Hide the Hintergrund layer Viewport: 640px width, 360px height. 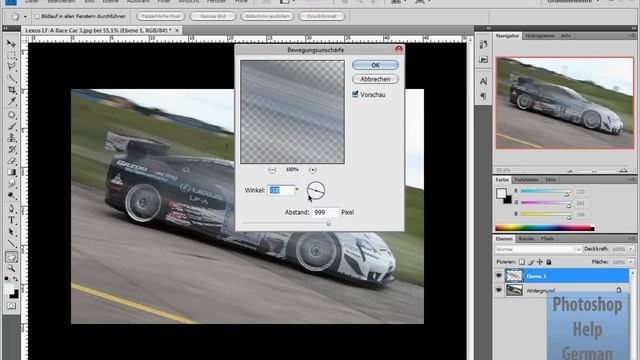pyautogui.click(x=499, y=290)
